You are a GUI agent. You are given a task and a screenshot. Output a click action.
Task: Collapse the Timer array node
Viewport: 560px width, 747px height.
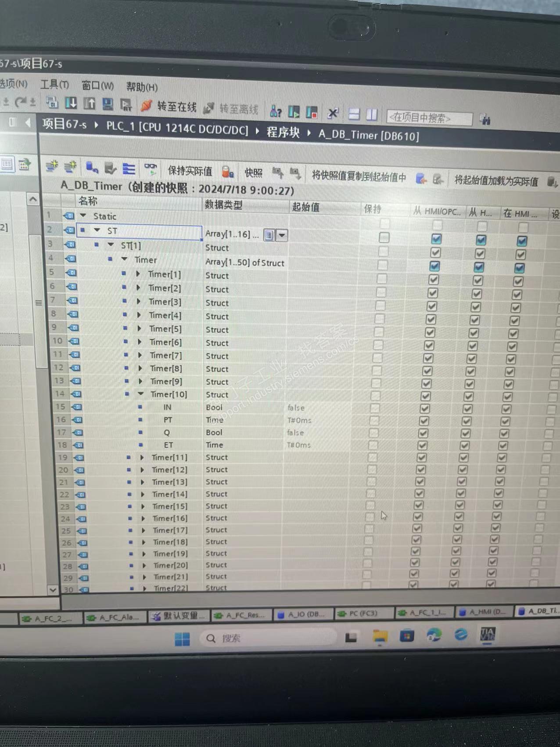click(x=125, y=259)
